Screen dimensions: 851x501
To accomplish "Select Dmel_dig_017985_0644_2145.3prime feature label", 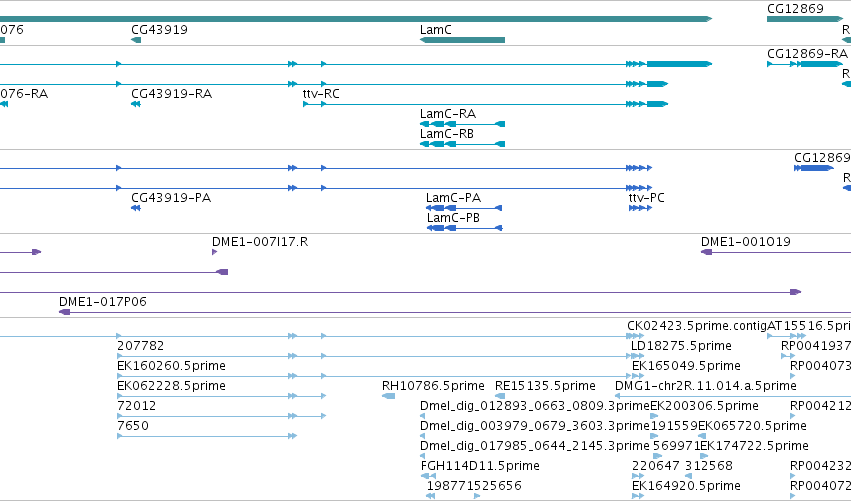I will pos(535,446).
